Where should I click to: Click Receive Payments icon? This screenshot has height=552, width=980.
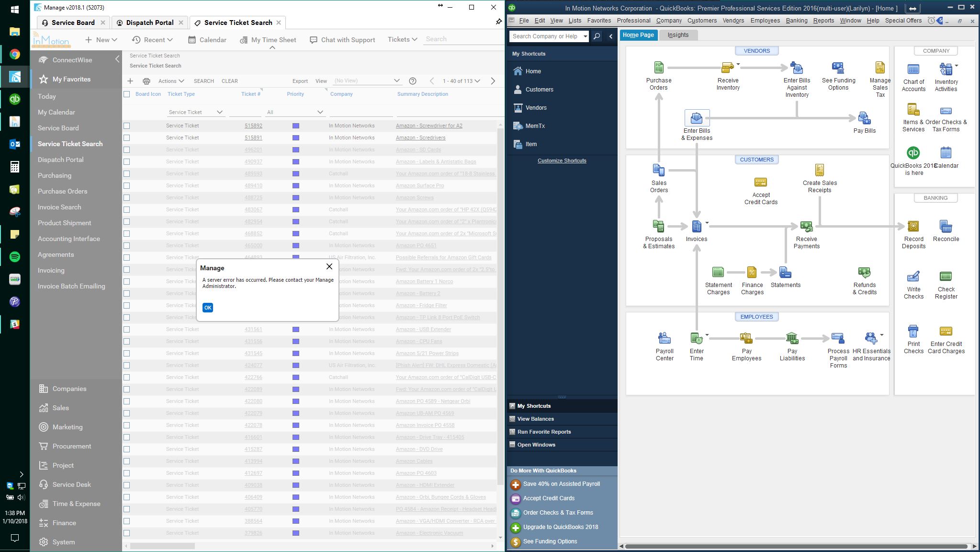click(x=806, y=226)
